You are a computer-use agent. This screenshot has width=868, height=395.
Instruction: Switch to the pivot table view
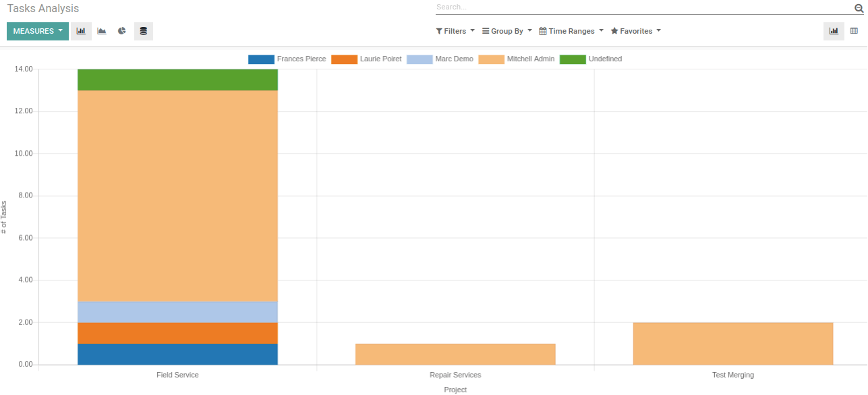pos(854,31)
